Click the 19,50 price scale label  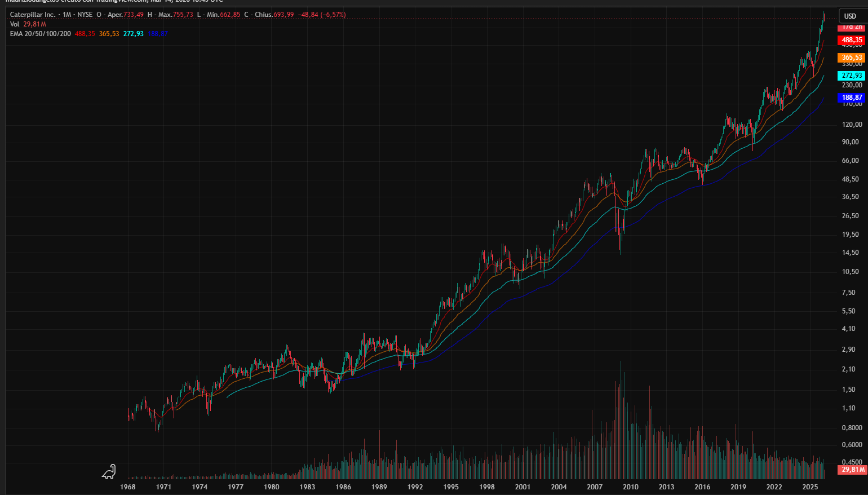(x=851, y=235)
